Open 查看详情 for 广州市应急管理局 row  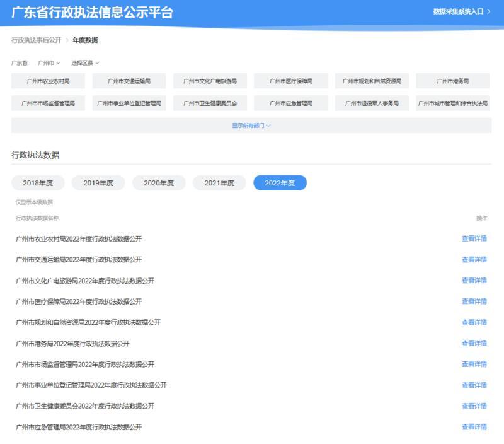[474, 427]
